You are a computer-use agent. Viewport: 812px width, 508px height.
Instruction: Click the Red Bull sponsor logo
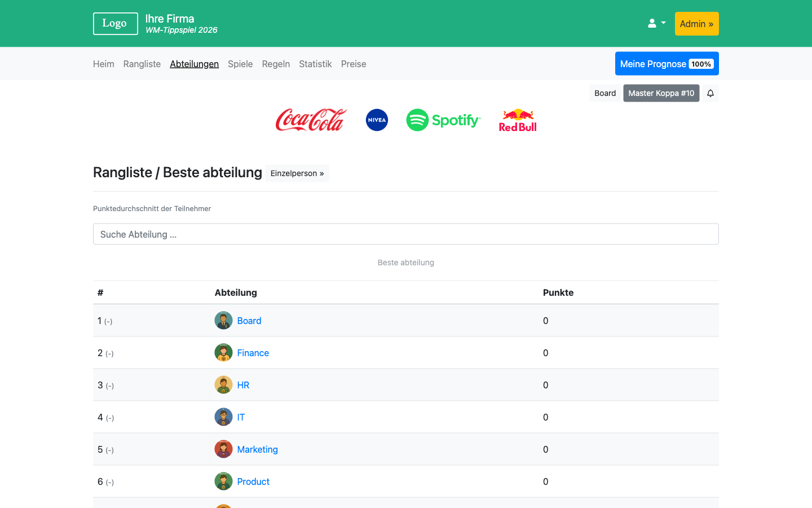(x=518, y=120)
